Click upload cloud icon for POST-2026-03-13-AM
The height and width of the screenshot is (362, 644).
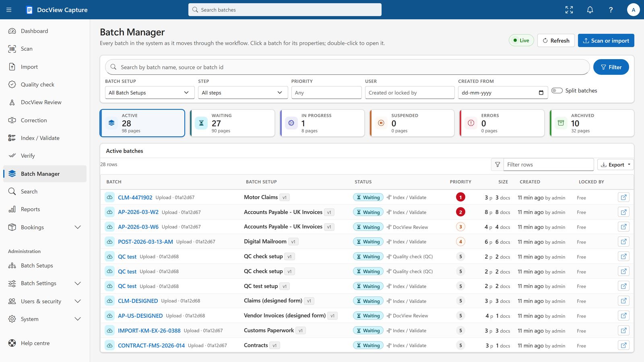click(109, 242)
